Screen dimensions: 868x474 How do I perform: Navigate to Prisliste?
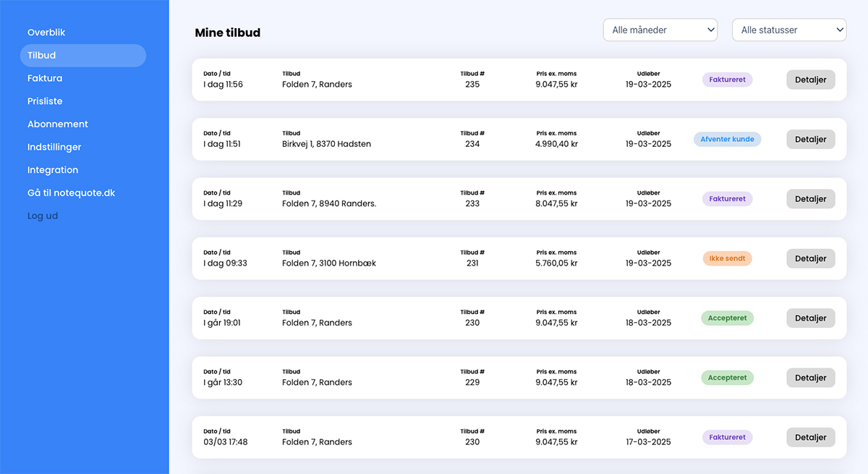pyautogui.click(x=45, y=101)
